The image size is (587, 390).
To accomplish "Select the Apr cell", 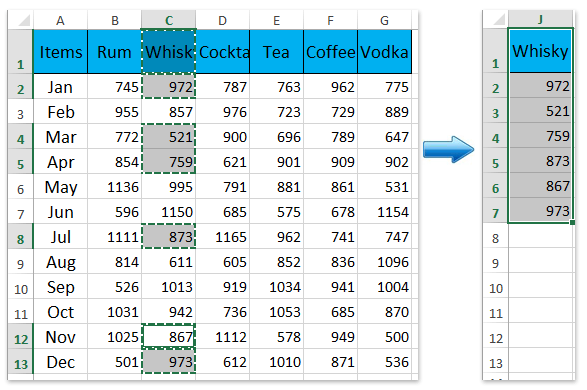I will click(x=60, y=162).
